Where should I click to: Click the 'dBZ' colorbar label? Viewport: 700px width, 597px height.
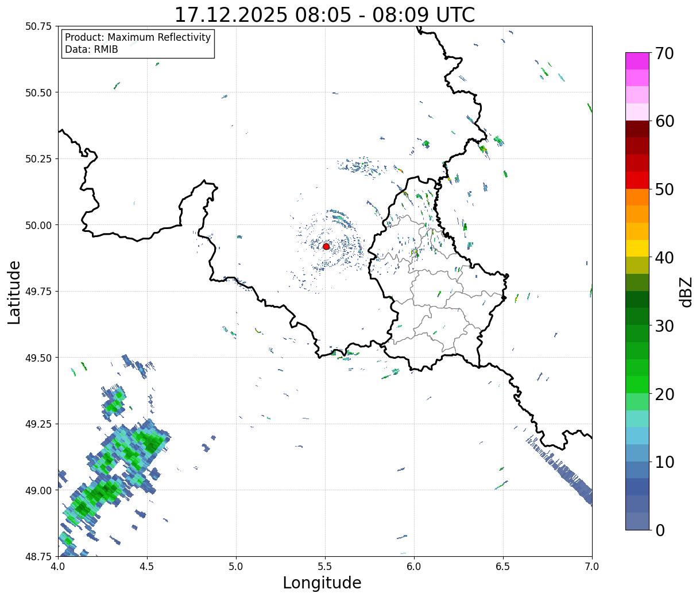point(686,292)
